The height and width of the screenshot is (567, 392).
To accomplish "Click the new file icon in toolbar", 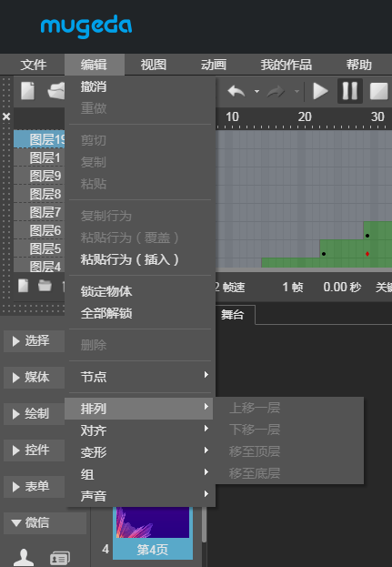I will pyautogui.click(x=28, y=91).
